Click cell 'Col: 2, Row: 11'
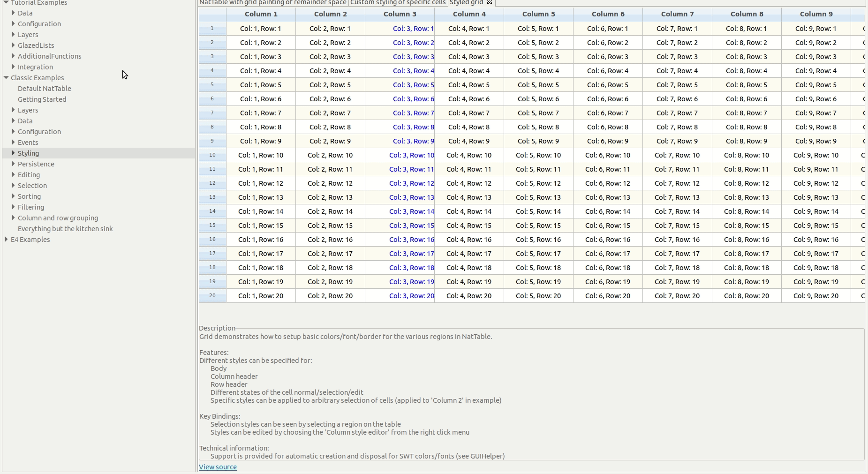Image resolution: width=868 pixels, height=474 pixels. [x=331, y=169]
